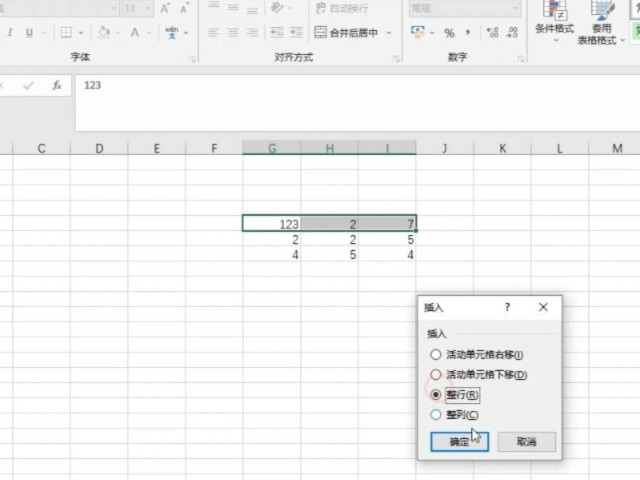
Task: Open 套用表格格式 table format gallery
Action: [601, 22]
